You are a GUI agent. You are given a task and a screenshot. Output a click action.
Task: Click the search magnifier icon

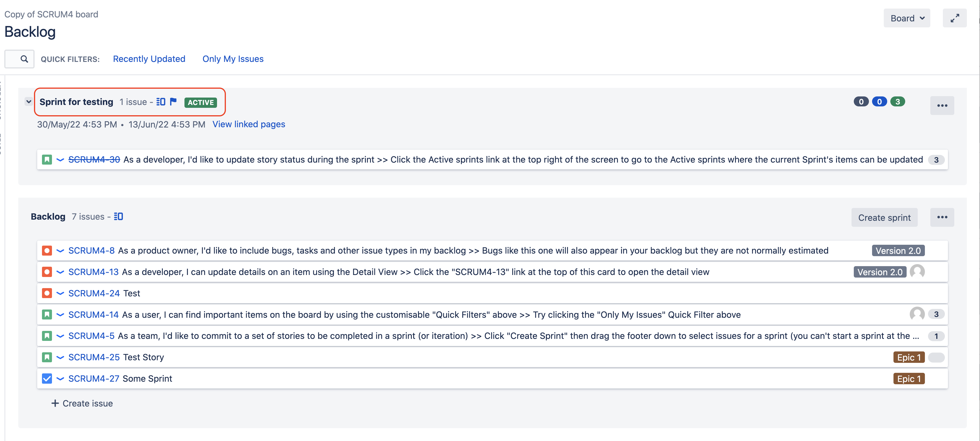click(24, 59)
